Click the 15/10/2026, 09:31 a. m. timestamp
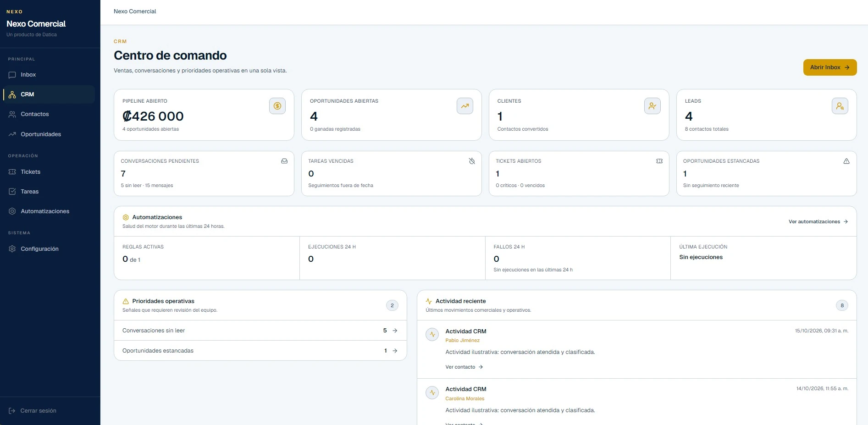Viewport: 868px width, 425px height. (x=821, y=331)
